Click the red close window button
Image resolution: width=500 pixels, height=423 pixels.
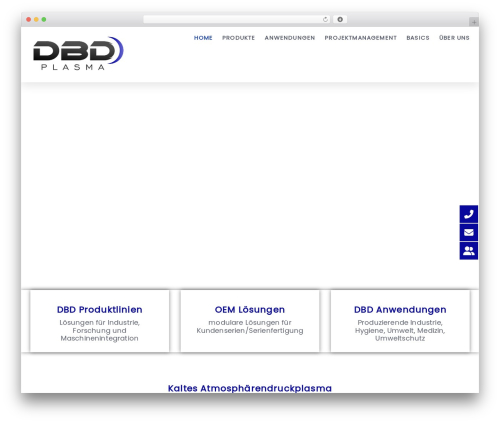29,20
